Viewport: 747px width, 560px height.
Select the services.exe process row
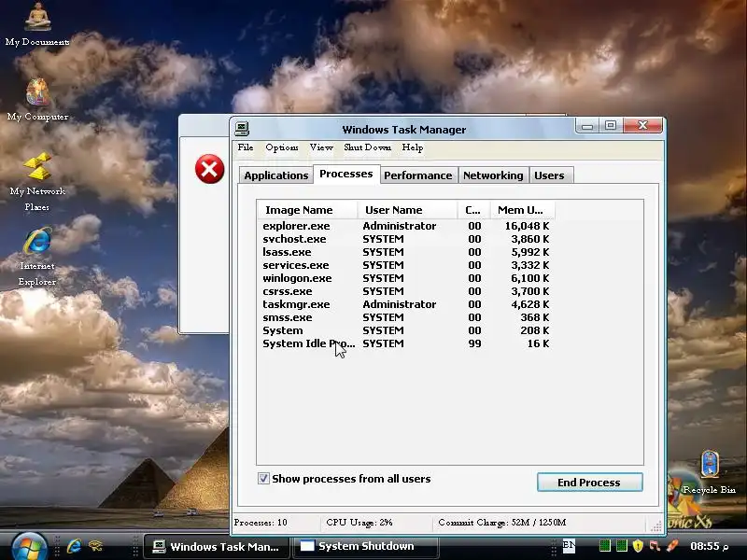pos(406,265)
